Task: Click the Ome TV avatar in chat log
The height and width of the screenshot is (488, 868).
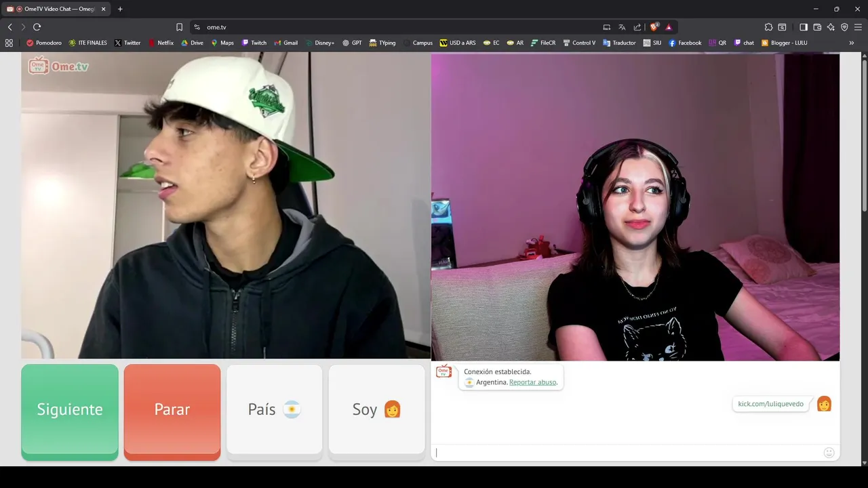Action: (443, 371)
